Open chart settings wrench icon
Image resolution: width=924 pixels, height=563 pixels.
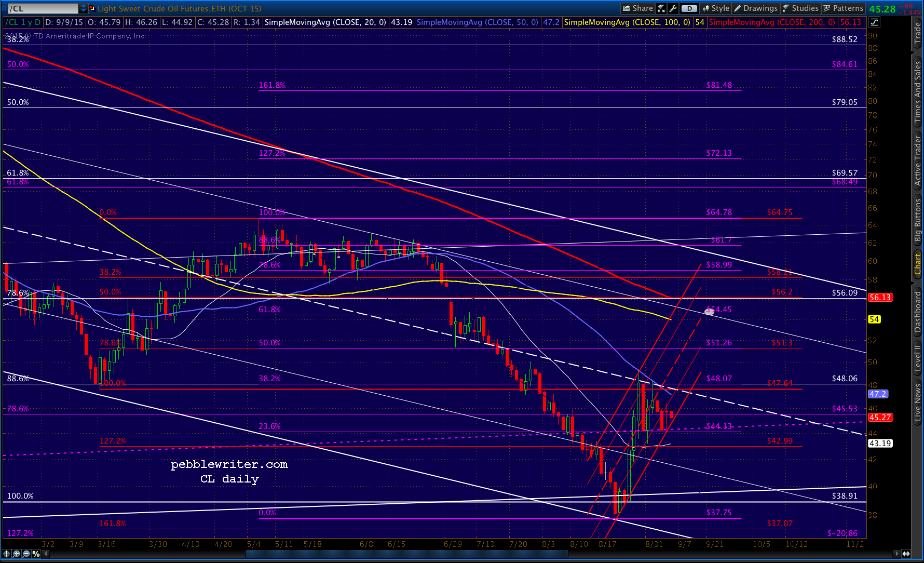[673, 8]
